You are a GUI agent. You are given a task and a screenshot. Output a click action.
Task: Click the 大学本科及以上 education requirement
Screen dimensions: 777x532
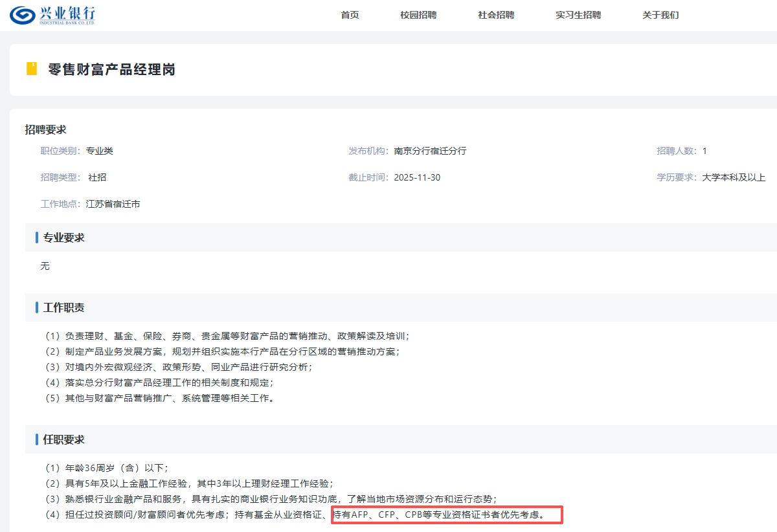pyautogui.click(x=734, y=177)
